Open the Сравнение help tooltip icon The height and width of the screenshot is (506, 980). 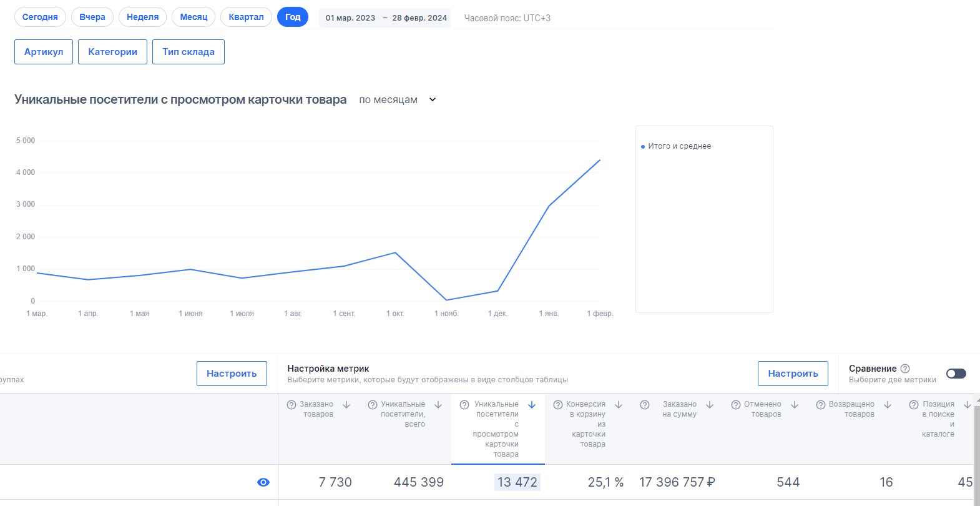click(x=905, y=369)
